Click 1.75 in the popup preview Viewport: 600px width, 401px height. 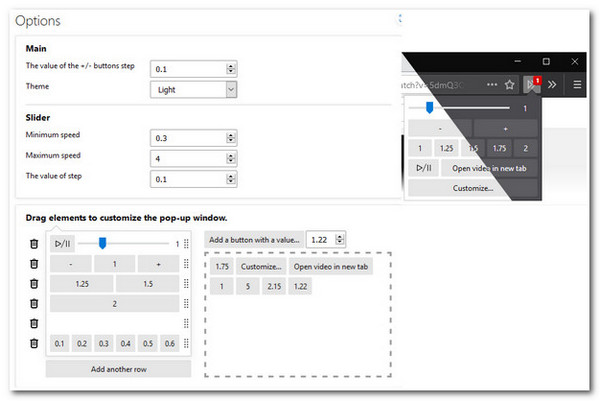pos(499,148)
